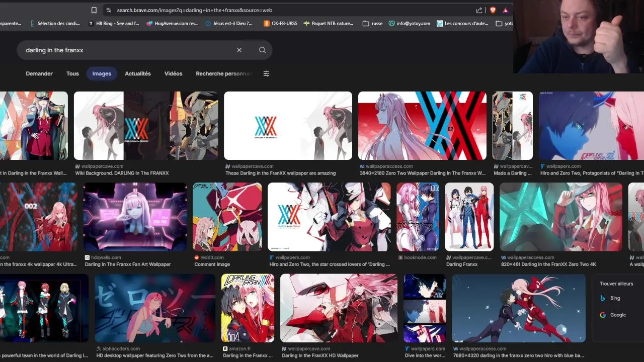This screenshot has height=362, width=644.
Task: Switch to the Tous tab
Action: 72,73
